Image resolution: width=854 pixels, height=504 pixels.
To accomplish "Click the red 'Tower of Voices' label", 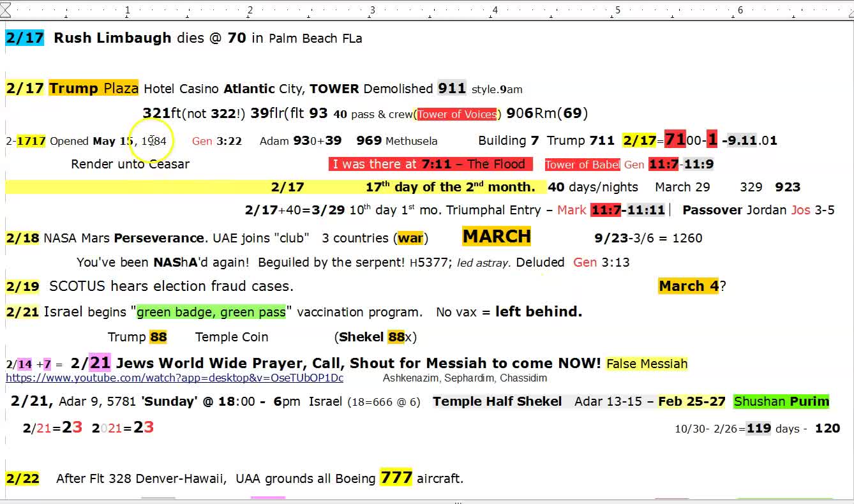I will [x=457, y=114].
